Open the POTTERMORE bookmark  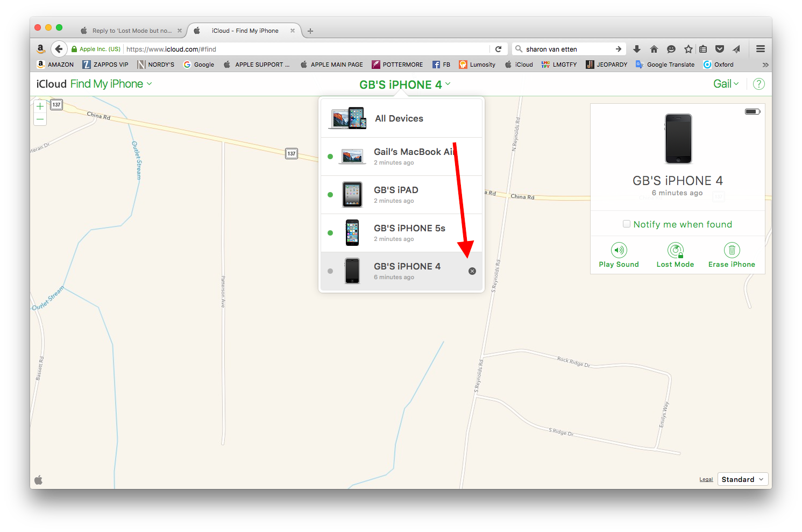tap(398, 65)
